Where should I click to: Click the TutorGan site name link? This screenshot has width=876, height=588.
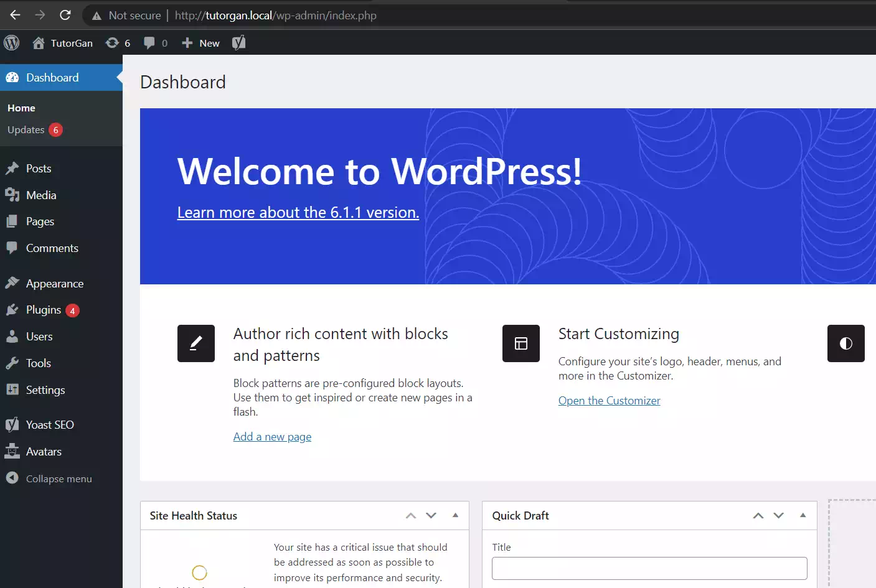pos(72,43)
